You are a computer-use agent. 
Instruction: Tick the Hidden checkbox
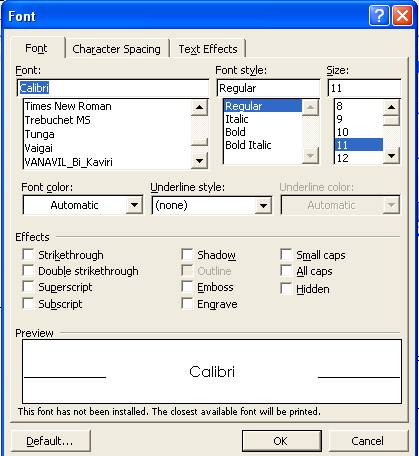286,289
